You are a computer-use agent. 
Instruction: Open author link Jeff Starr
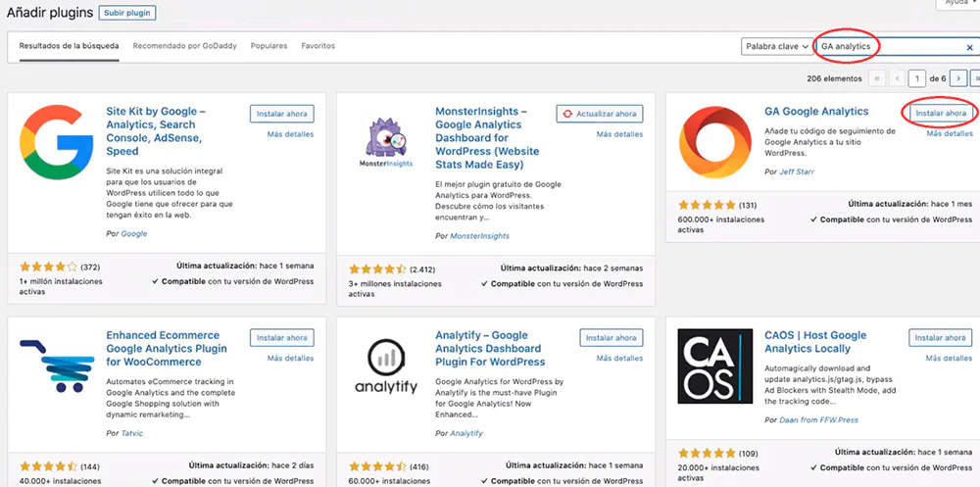(x=797, y=171)
